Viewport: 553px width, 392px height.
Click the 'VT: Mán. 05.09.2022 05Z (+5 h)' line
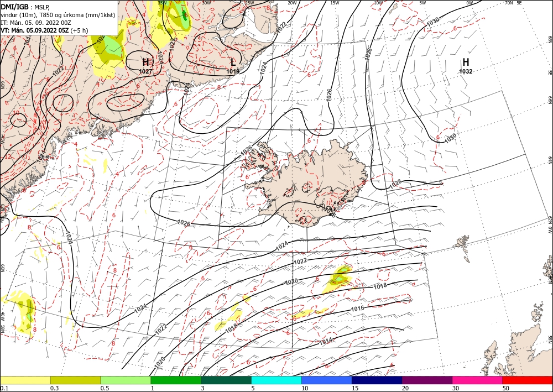[44, 30]
